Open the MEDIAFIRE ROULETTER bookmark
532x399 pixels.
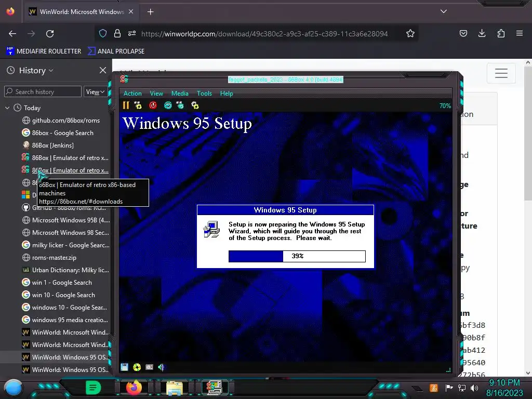(44, 51)
